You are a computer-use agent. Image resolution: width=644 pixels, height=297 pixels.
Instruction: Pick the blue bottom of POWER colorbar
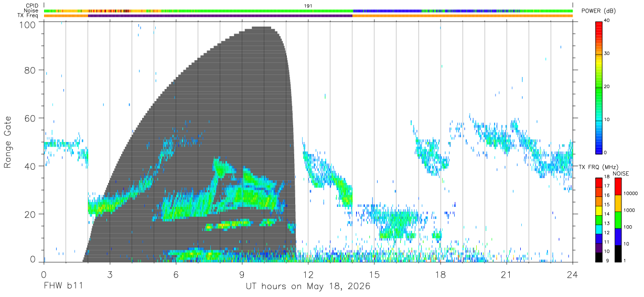(x=599, y=148)
